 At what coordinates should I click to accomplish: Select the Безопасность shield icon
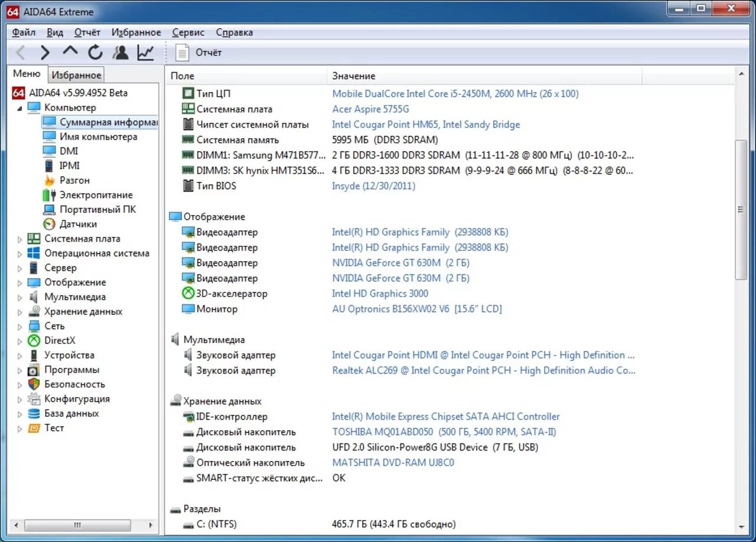34,384
